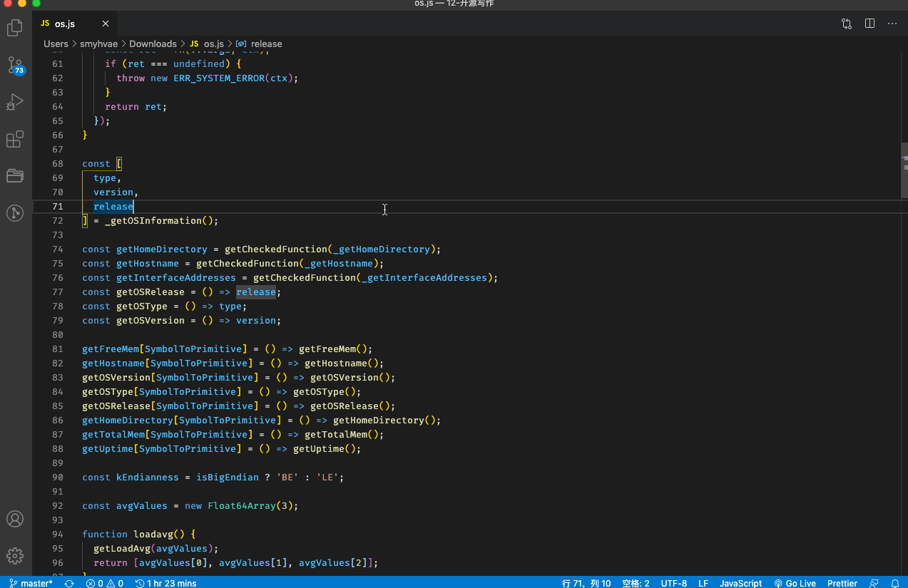This screenshot has width=908, height=588.
Task: Open the Source Control view with badge 73
Action: point(15,65)
